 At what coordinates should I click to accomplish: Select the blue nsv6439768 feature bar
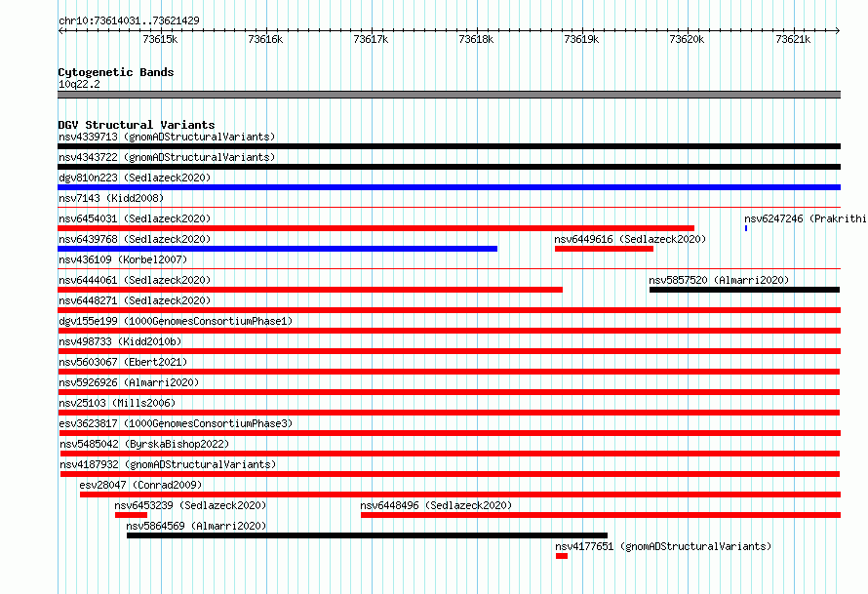277,249
